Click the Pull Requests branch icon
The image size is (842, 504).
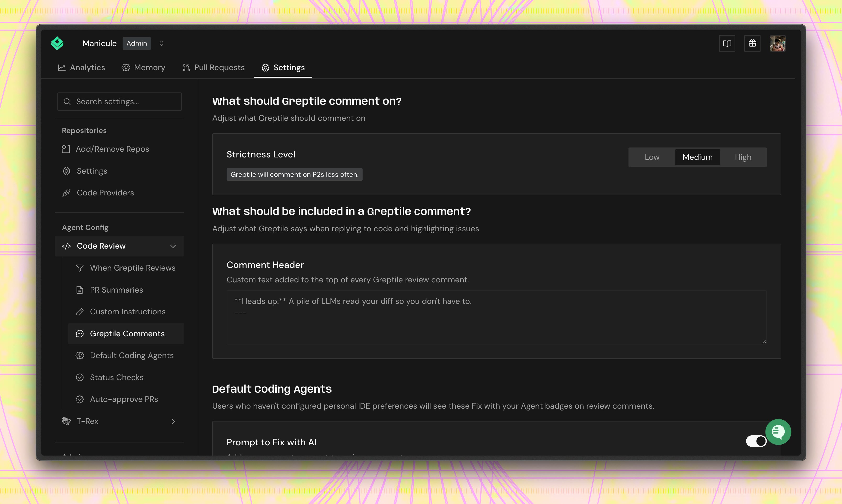click(186, 68)
